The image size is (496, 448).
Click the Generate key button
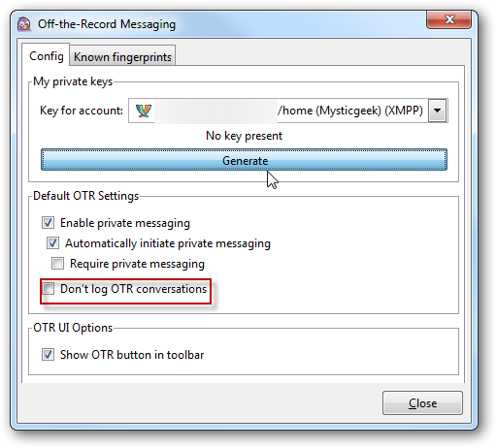tap(244, 160)
